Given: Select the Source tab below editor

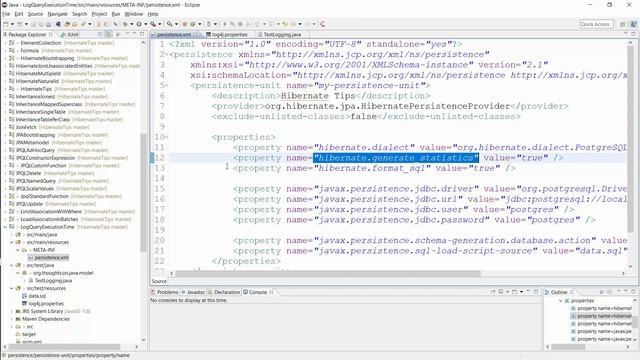Looking at the screenshot, I should click(159, 281).
